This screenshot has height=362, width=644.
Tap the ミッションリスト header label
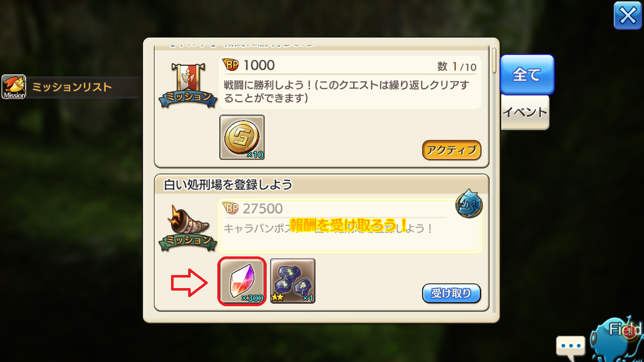(x=72, y=87)
